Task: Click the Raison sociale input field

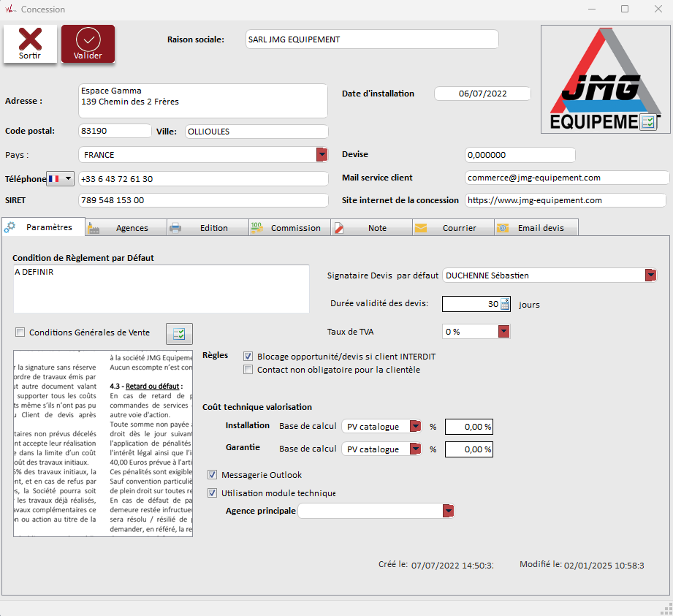Action: coord(372,39)
